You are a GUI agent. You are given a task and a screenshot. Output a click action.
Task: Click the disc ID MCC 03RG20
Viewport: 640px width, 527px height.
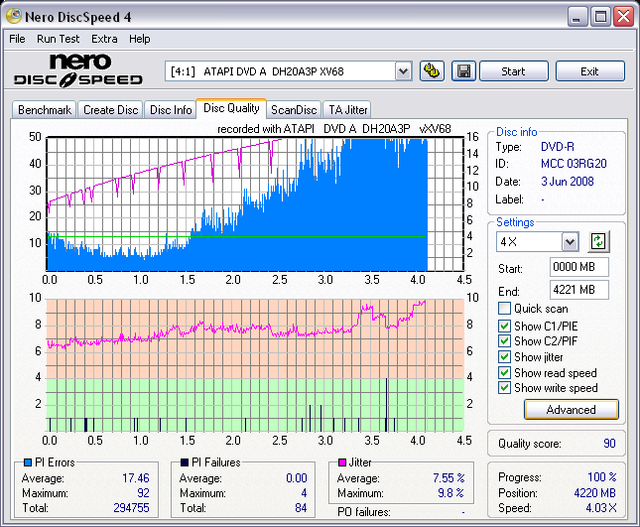click(x=573, y=164)
